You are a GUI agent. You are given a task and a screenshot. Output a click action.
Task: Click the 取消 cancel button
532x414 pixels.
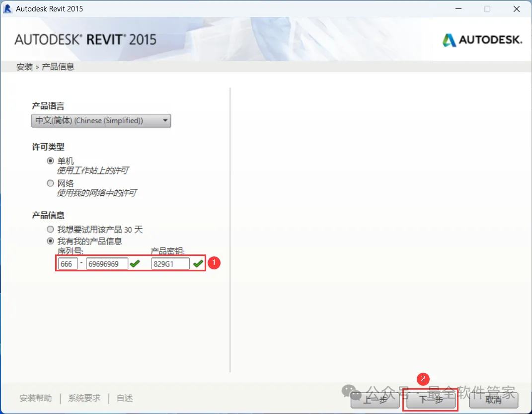(x=494, y=400)
